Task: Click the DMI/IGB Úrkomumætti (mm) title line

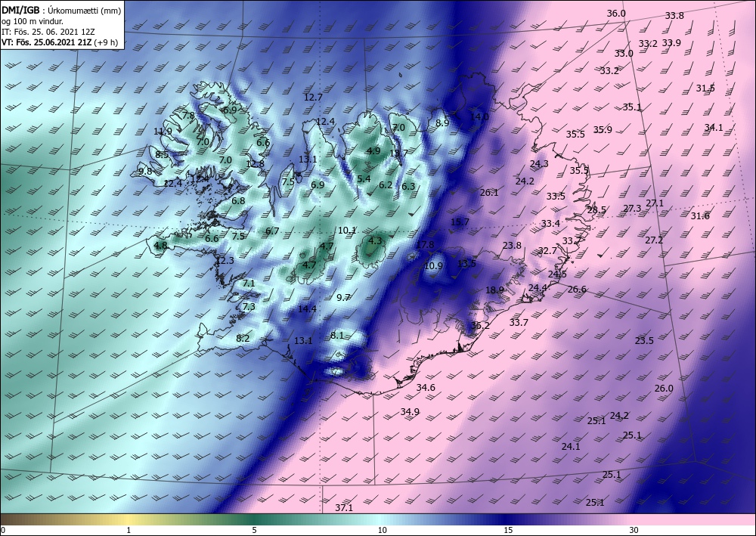Action: (61, 10)
